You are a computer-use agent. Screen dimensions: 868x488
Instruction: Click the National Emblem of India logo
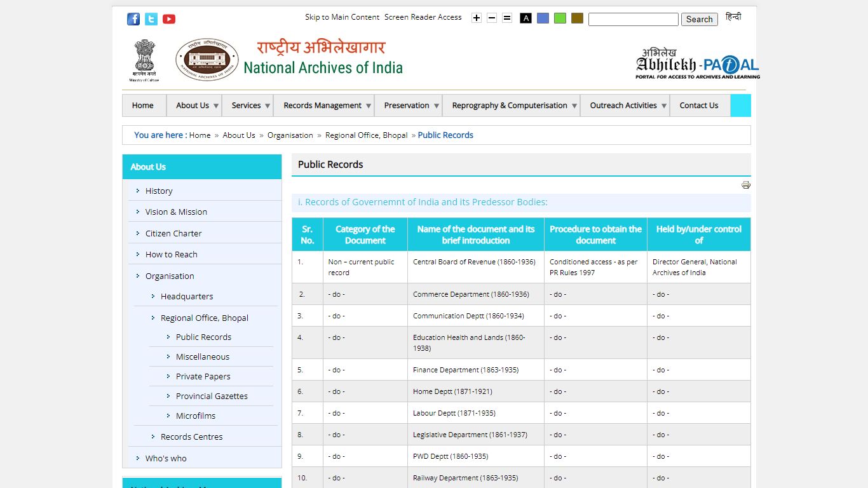pyautogui.click(x=144, y=60)
